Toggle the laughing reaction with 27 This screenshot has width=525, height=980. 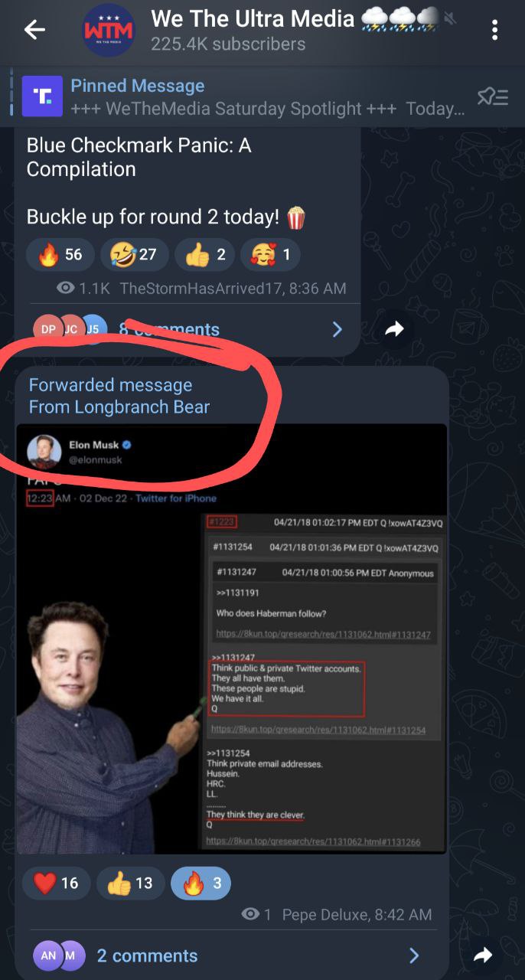(x=135, y=254)
